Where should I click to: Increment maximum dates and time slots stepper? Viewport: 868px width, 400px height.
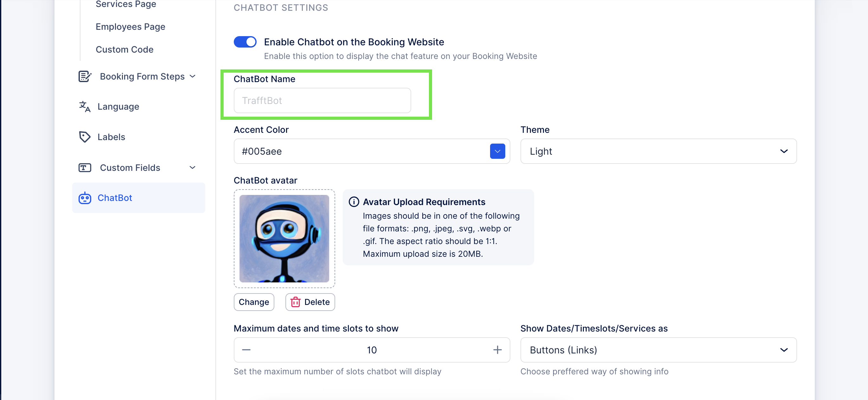tap(497, 350)
